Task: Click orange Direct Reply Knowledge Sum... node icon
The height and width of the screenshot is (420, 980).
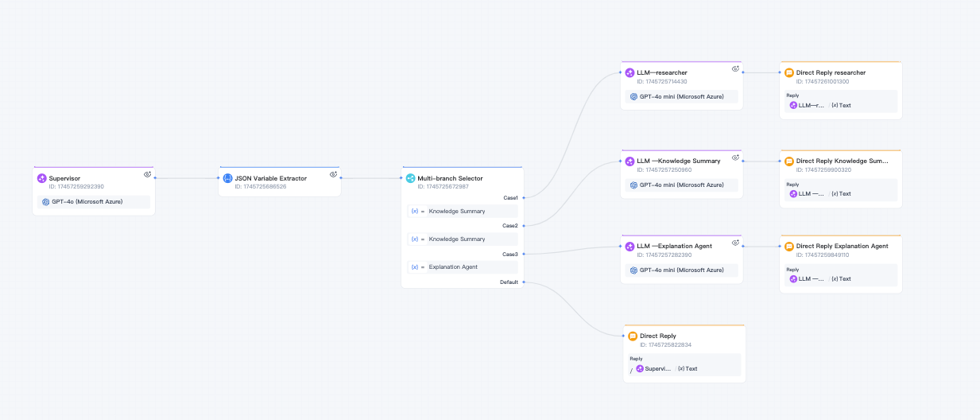Action: 789,161
